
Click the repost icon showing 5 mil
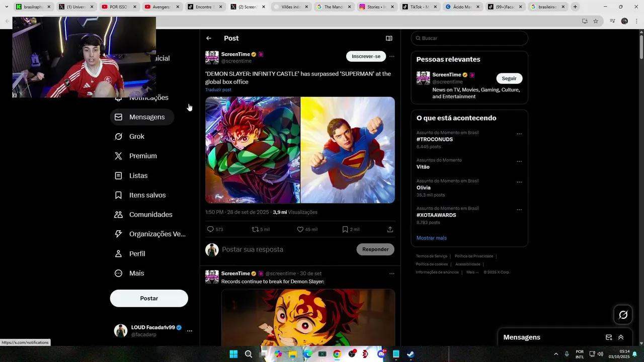point(255,229)
